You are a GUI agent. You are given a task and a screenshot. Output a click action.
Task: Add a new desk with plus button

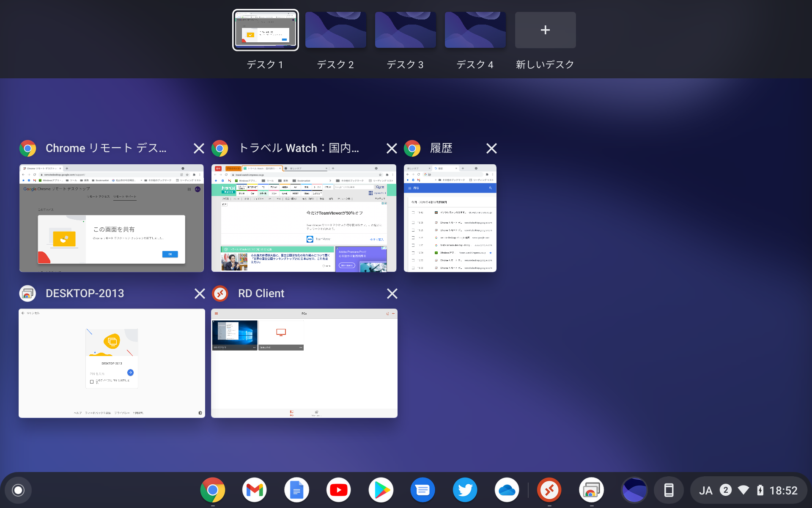[545, 30]
